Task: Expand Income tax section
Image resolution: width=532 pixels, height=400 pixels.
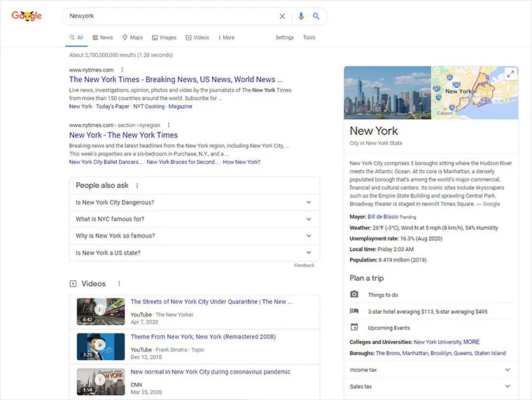Action: [431, 370]
